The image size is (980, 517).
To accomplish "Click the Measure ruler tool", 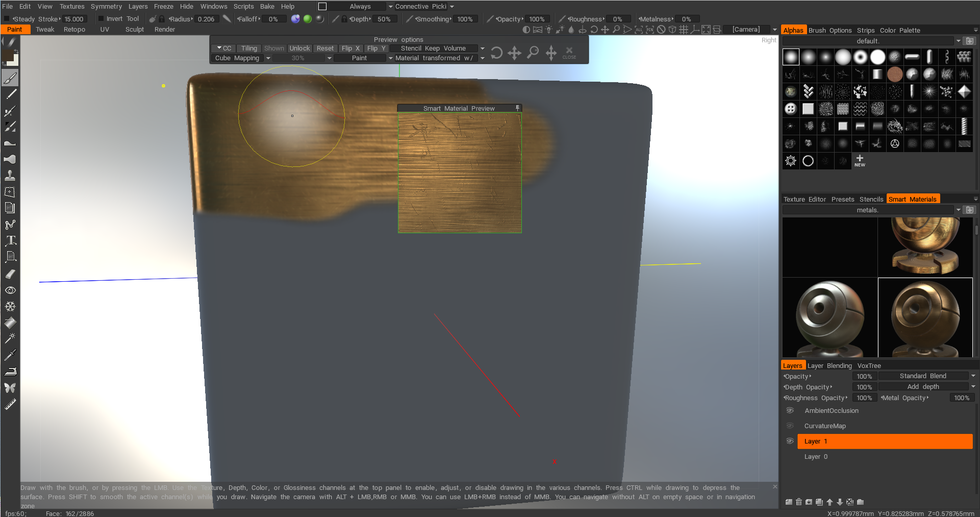I will [10, 404].
